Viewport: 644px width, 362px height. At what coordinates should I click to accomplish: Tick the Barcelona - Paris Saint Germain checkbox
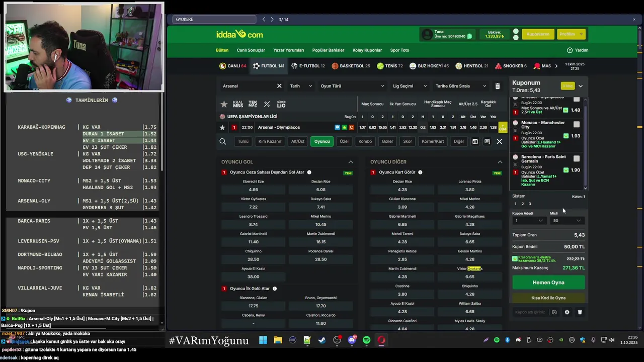(577, 158)
